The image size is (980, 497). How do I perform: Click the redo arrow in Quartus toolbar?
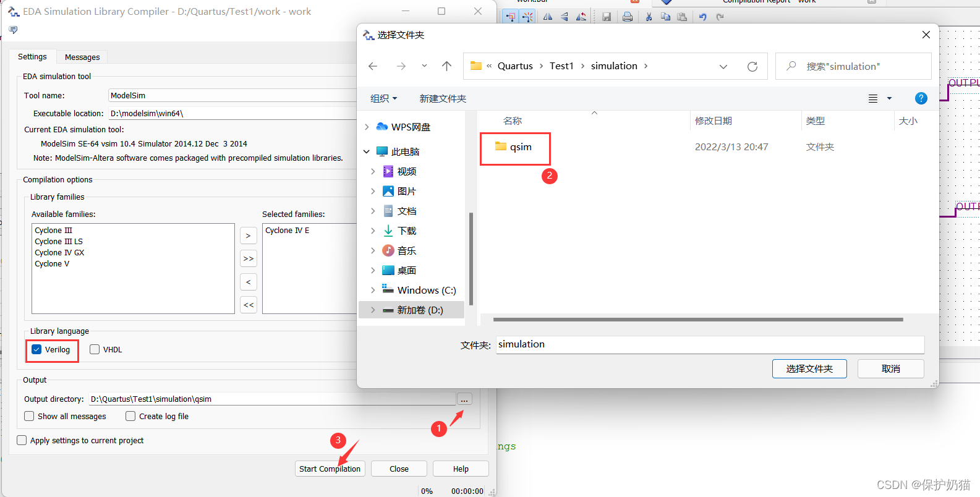pos(720,17)
